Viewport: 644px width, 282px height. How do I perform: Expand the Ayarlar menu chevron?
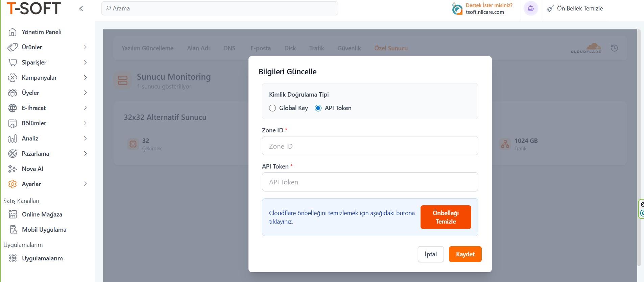[85, 184]
